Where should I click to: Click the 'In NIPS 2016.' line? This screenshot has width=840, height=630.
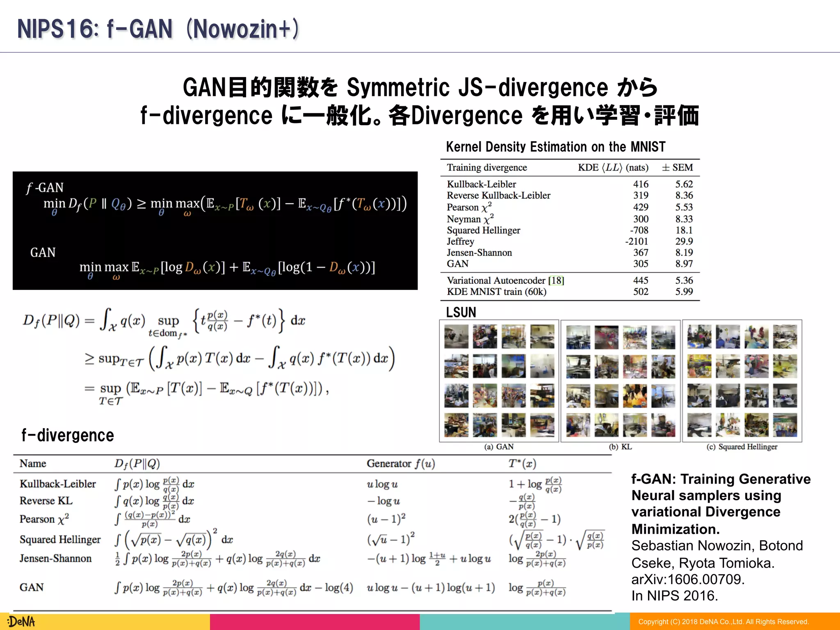point(675,596)
